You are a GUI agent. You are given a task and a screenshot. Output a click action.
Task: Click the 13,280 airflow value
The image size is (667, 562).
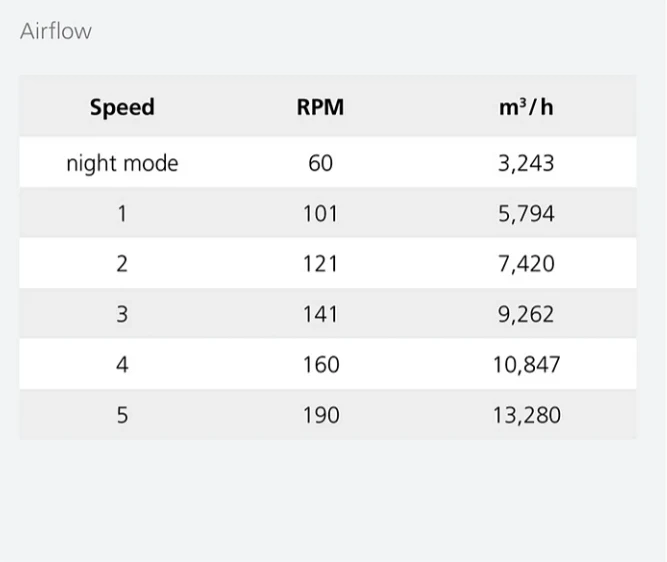tap(527, 415)
